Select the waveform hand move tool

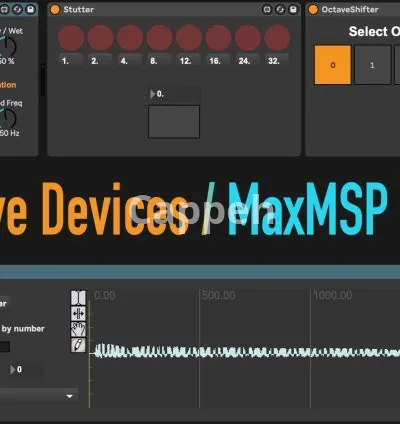tap(78, 329)
